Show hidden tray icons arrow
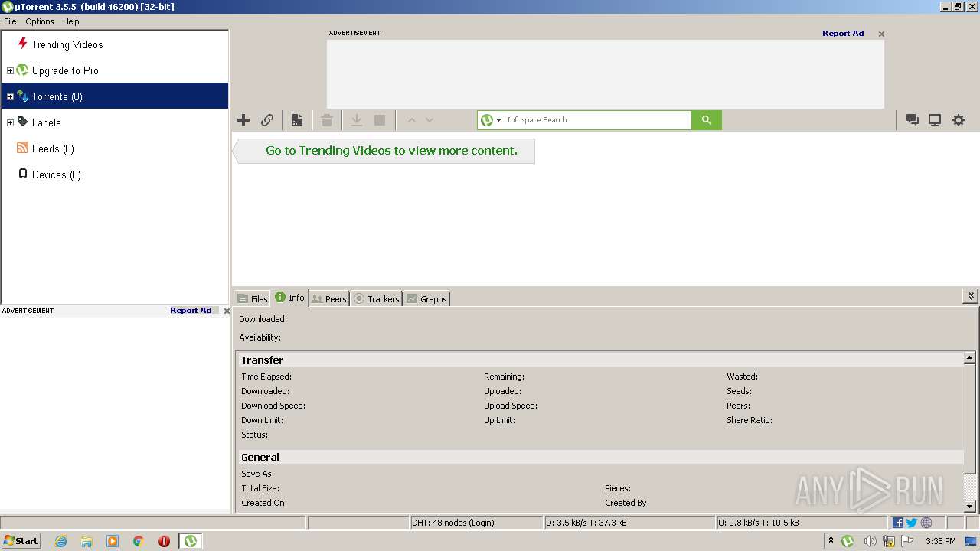Image resolution: width=980 pixels, height=551 pixels. point(831,541)
